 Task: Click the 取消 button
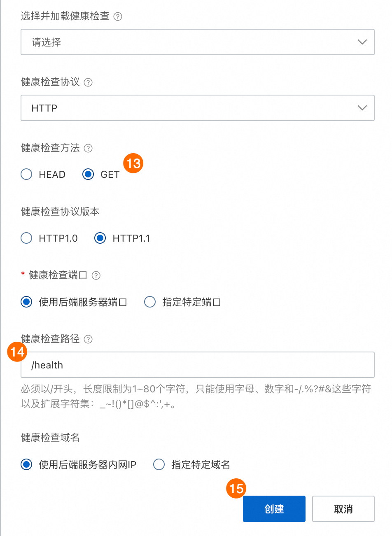343,509
